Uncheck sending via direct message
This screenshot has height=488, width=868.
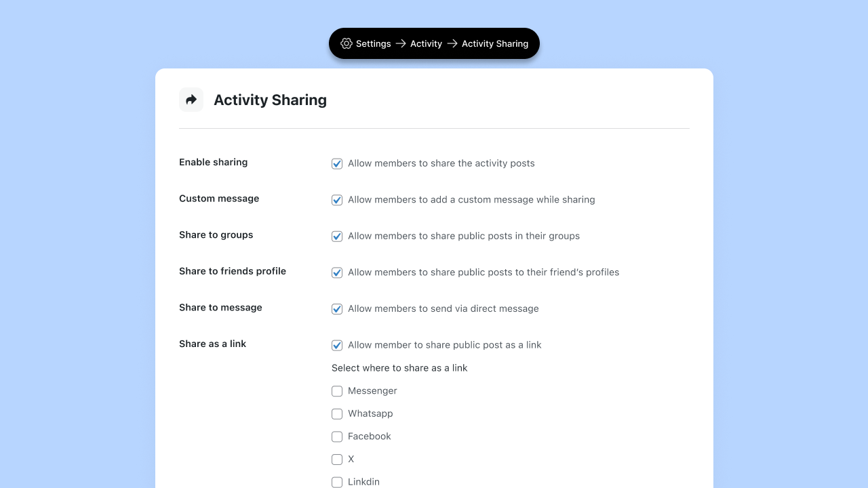click(337, 308)
